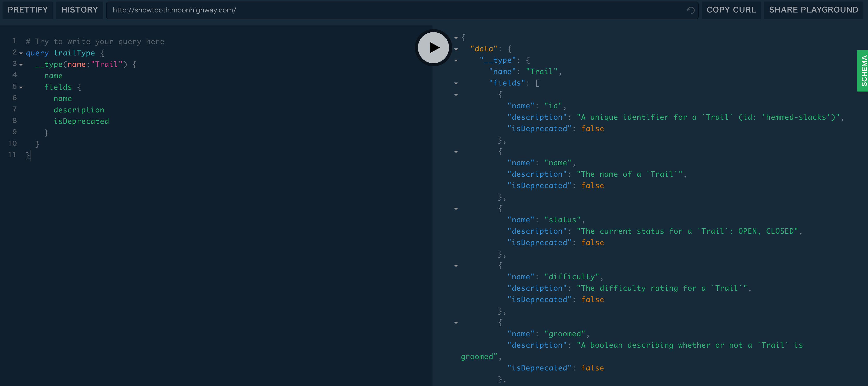Image resolution: width=868 pixels, height=386 pixels.
Task: Collapse the "status" field object arrow
Action: [x=456, y=209]
